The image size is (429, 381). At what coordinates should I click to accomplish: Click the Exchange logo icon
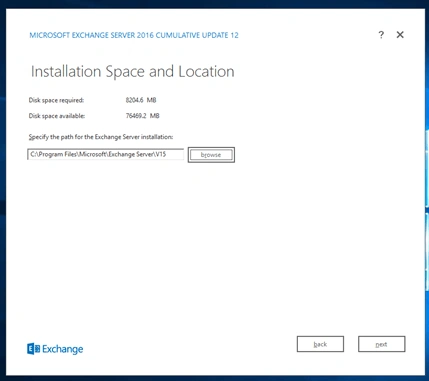(34, 349)
